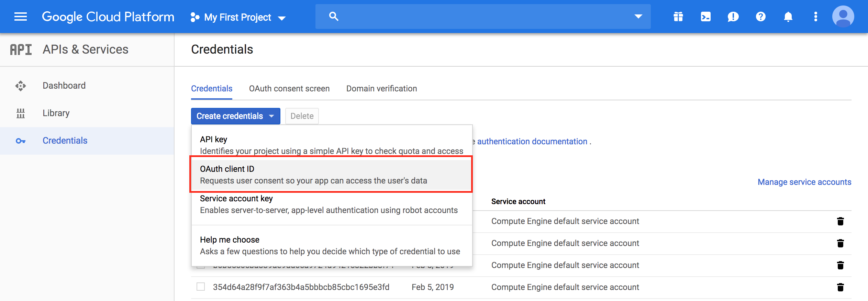Activate Cloud Shell terminal icon
Image resolution: width=868 pixels, height=301 pixels.
(x=706, y=16)
